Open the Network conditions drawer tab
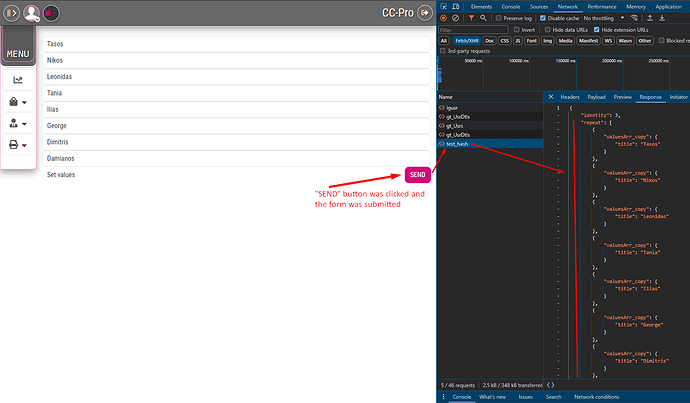Image resolution: width=690 pixels, height=403 pixels. (596, 397)
